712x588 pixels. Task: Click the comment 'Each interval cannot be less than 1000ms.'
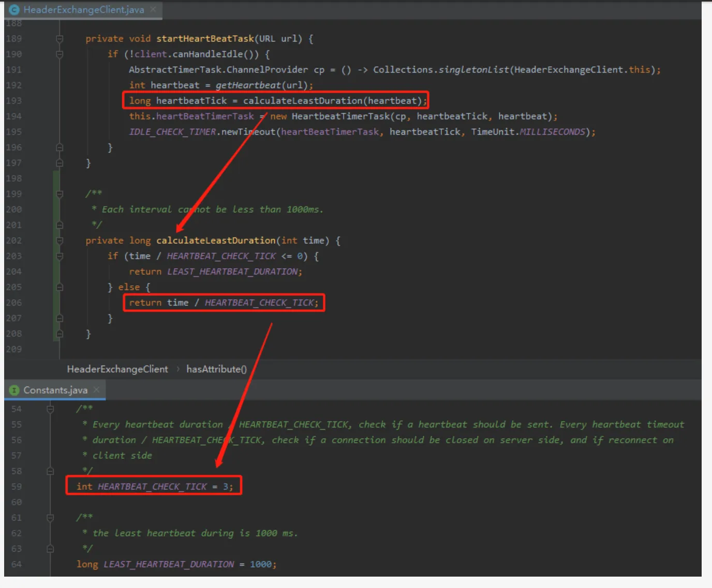[212, 210]
